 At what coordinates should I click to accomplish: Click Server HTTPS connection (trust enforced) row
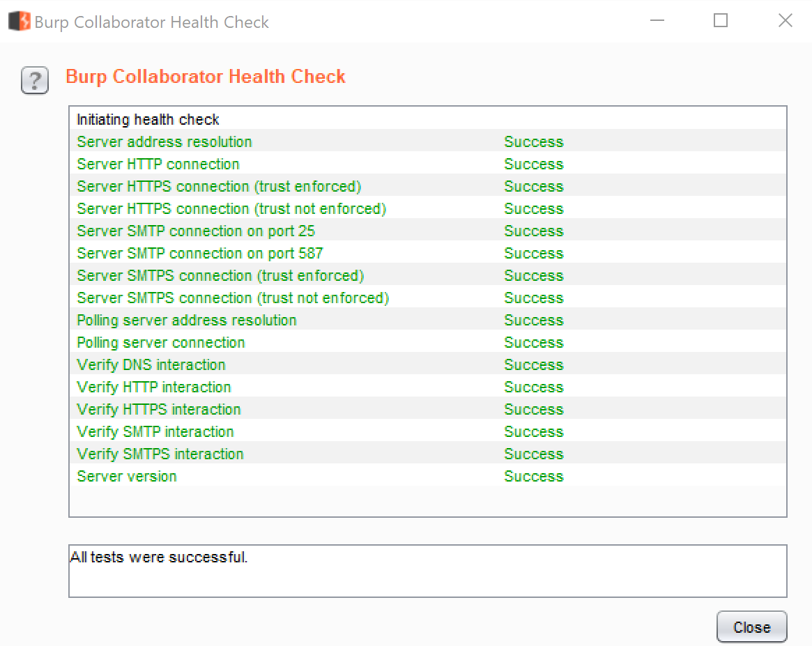pos(219,187)
